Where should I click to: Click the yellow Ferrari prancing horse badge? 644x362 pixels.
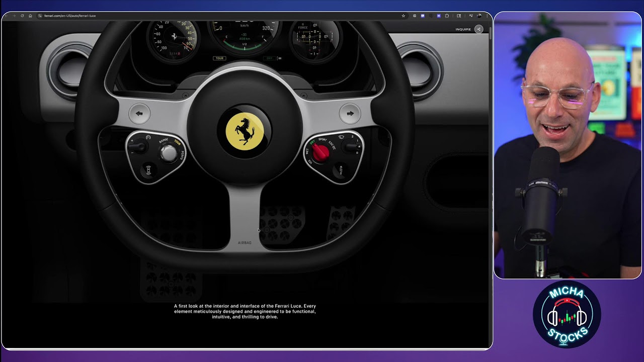point(245,131)
